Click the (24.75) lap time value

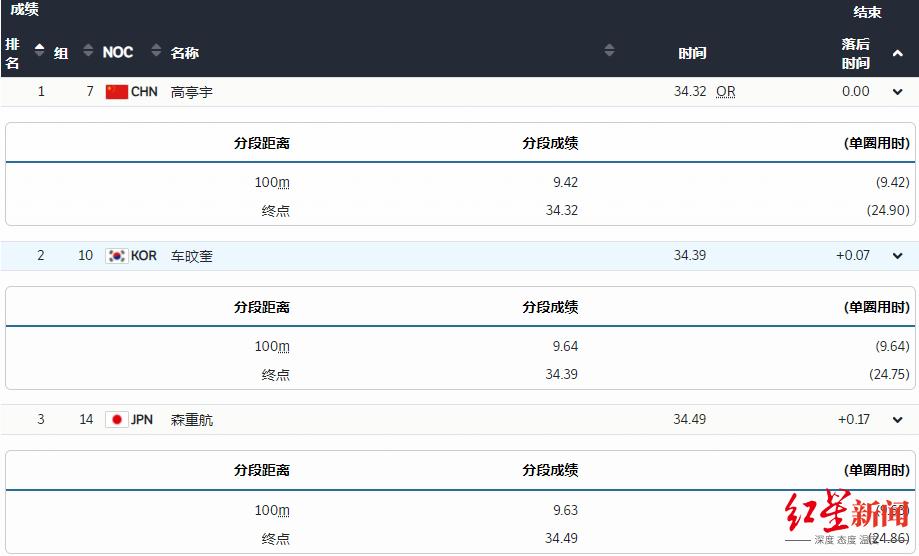tap(889, 374)
